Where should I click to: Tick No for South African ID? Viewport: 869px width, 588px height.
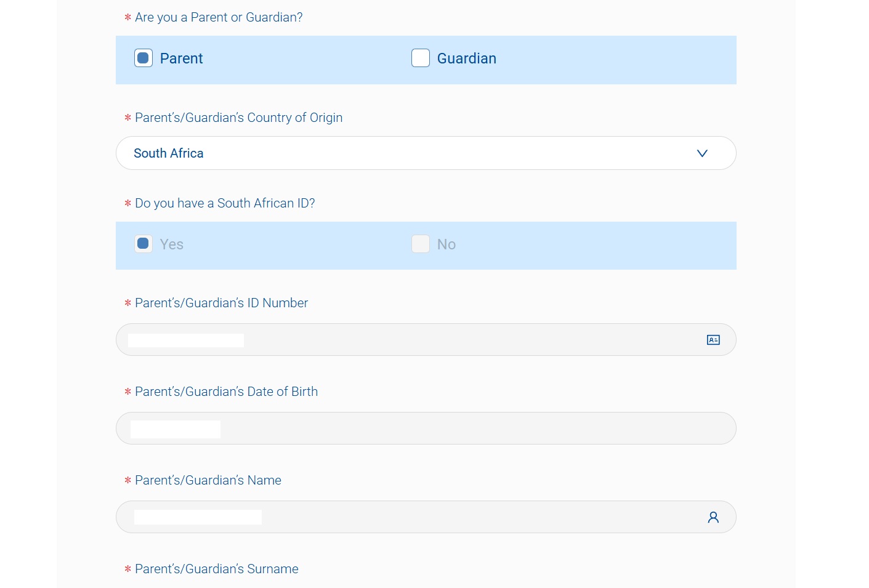(421, 244)
